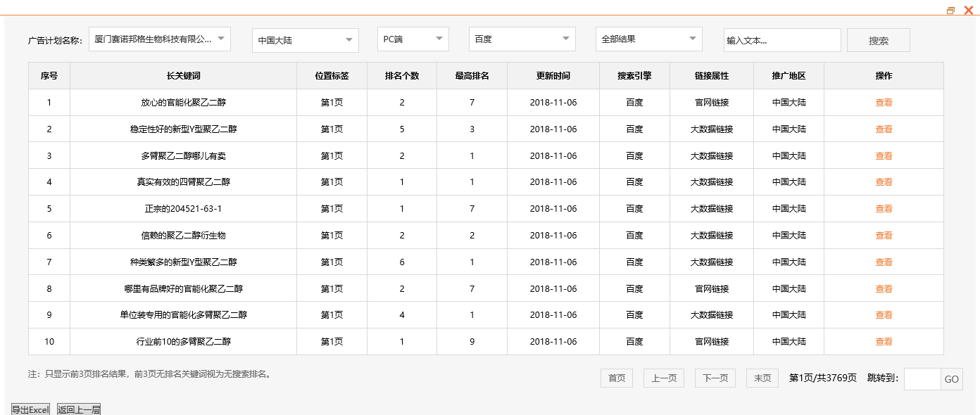
Task: Open the 中国大陆 region dropdown
Action: pyautogui.click(x=304, y=39)
